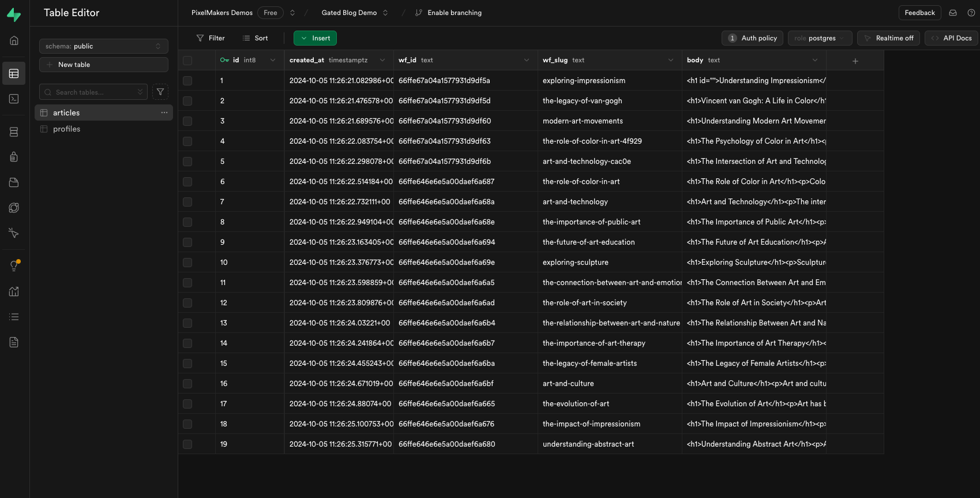The image size is (980, 498).
Task: Click Enable branching
Action: click(448, 13)
